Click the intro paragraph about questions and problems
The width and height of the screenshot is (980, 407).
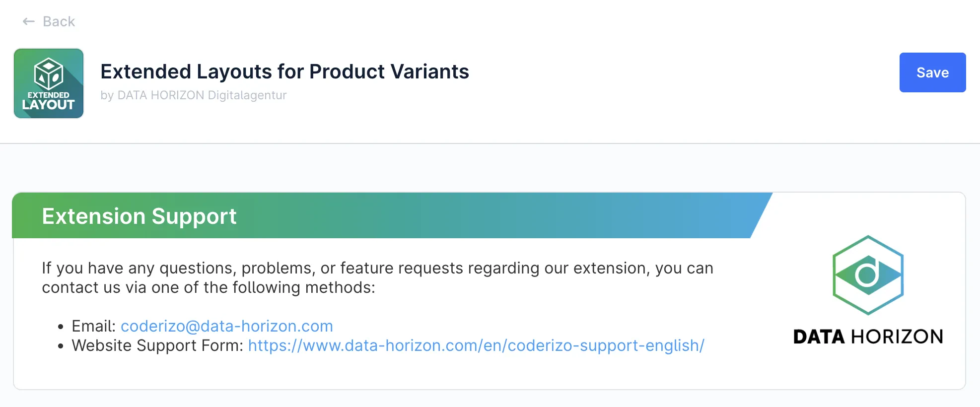pos(377,277)
